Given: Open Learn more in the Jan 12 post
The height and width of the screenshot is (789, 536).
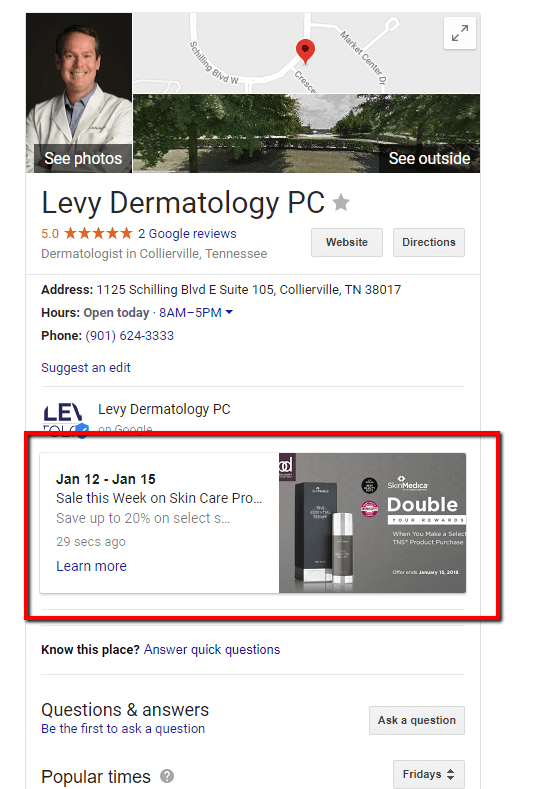Looking at the screenshot, I should 91,566.
